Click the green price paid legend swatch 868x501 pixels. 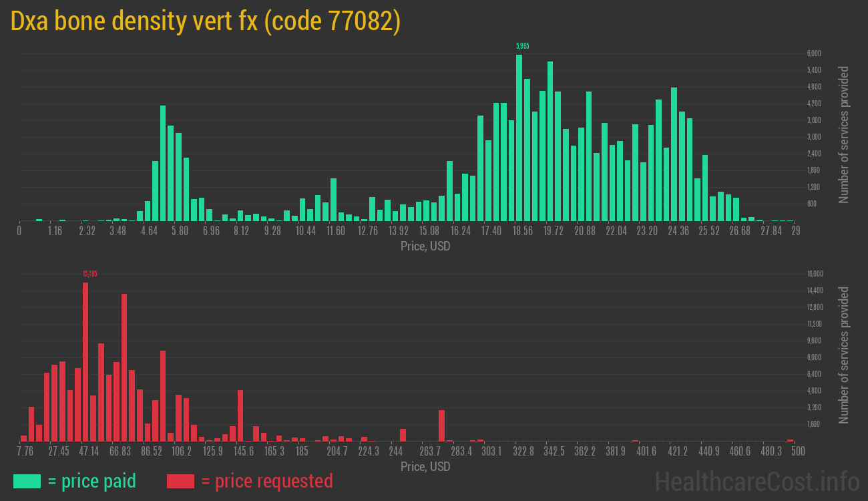click(27, 481)
